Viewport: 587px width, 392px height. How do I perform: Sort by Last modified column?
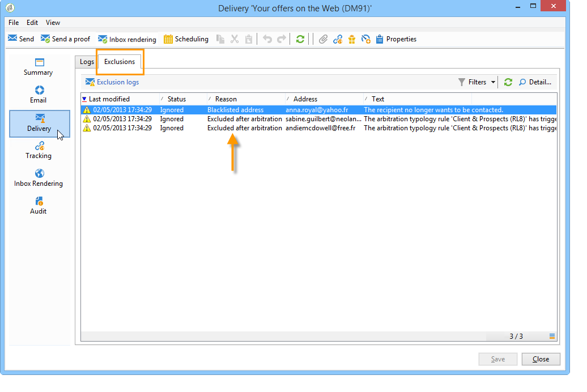pyautogui.click(x=120, y=99)
